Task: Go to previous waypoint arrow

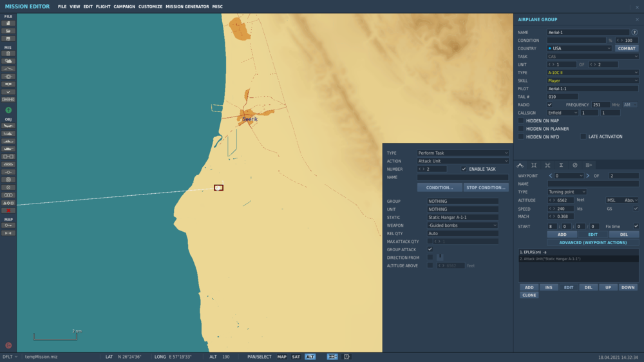Action: coord(551,176)
